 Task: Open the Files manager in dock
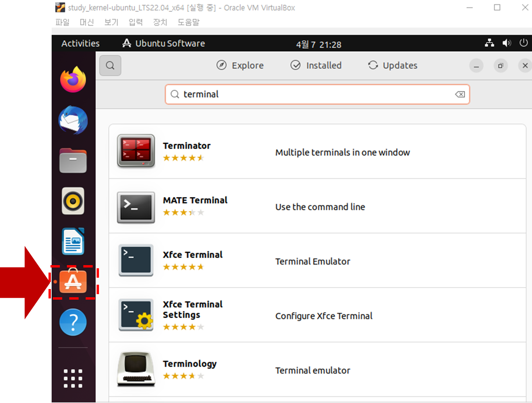point(73,161)
